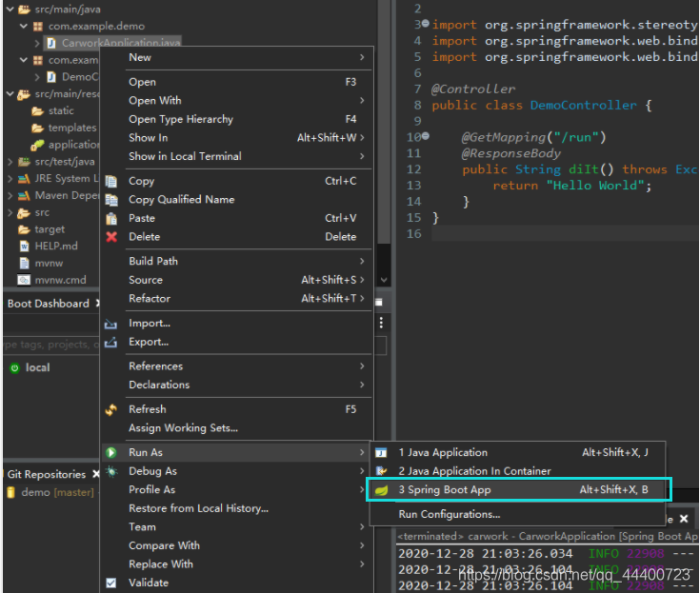700x593 pixels.
Task: Expand the src/test/java folder
Action: coord(10,162)
